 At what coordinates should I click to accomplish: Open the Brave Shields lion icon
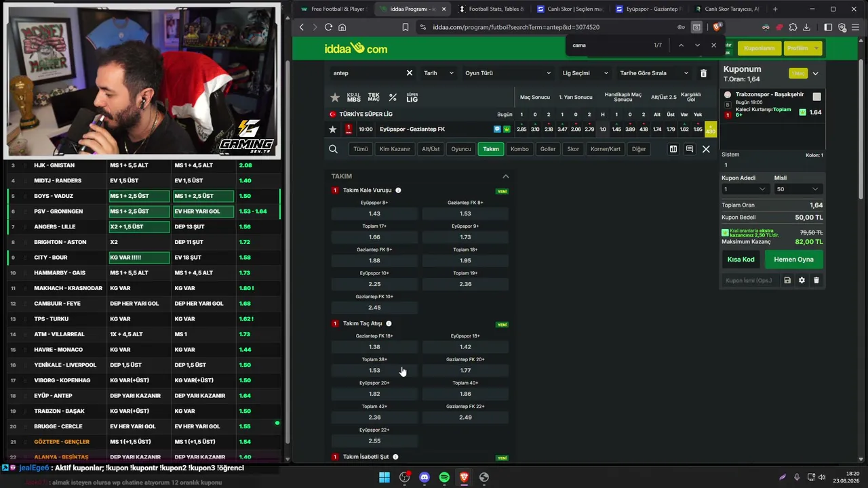click(718, 27)
